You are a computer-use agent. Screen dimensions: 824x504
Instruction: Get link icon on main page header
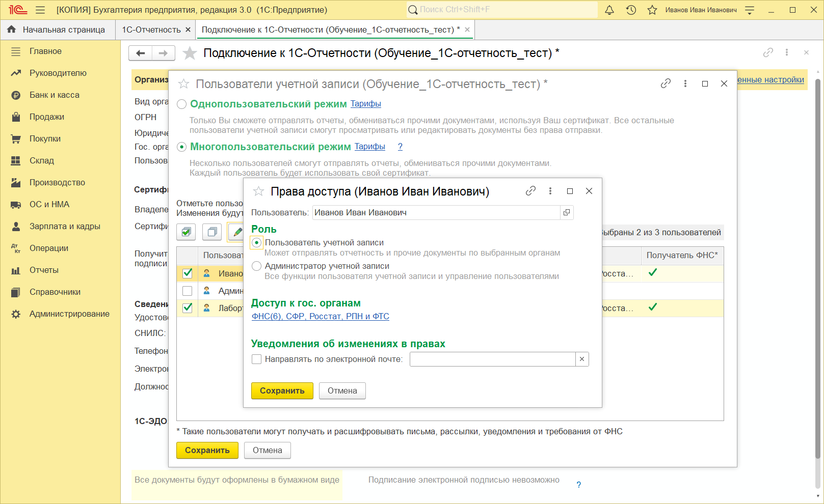[768, 52]
